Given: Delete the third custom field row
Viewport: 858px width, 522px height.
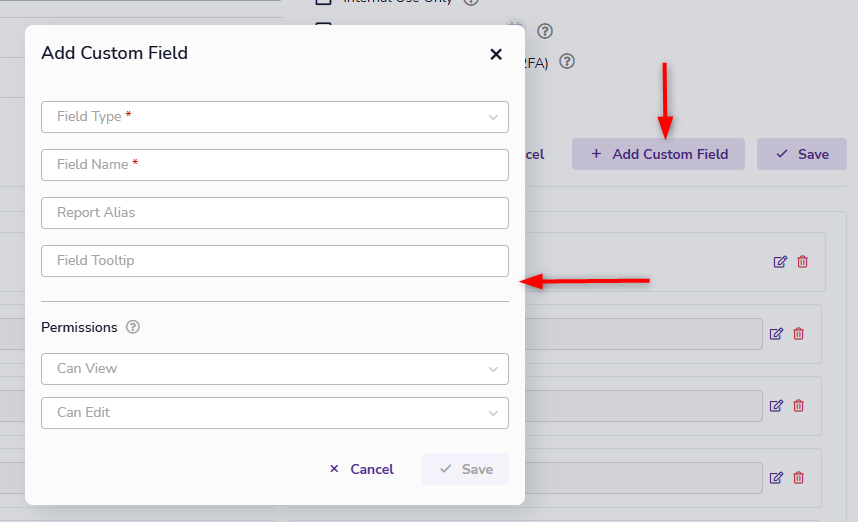Looking at the screenshot, I should coord(798,406).
